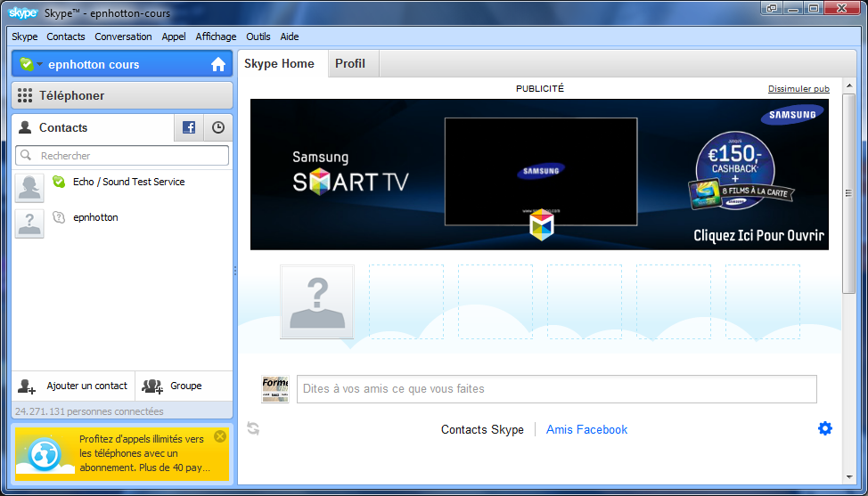Click the scrollbar down arrow
The width and height of the screenshot is (868, 496).
(849, 476)
